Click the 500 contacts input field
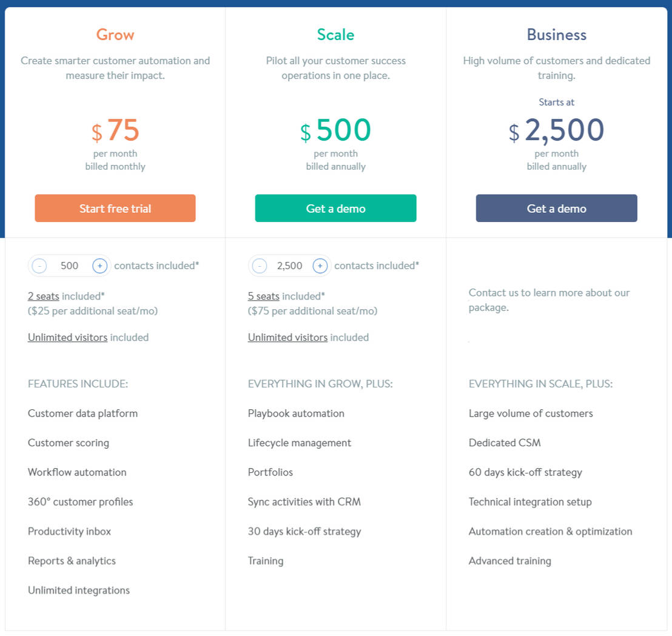 pos(69,266)
